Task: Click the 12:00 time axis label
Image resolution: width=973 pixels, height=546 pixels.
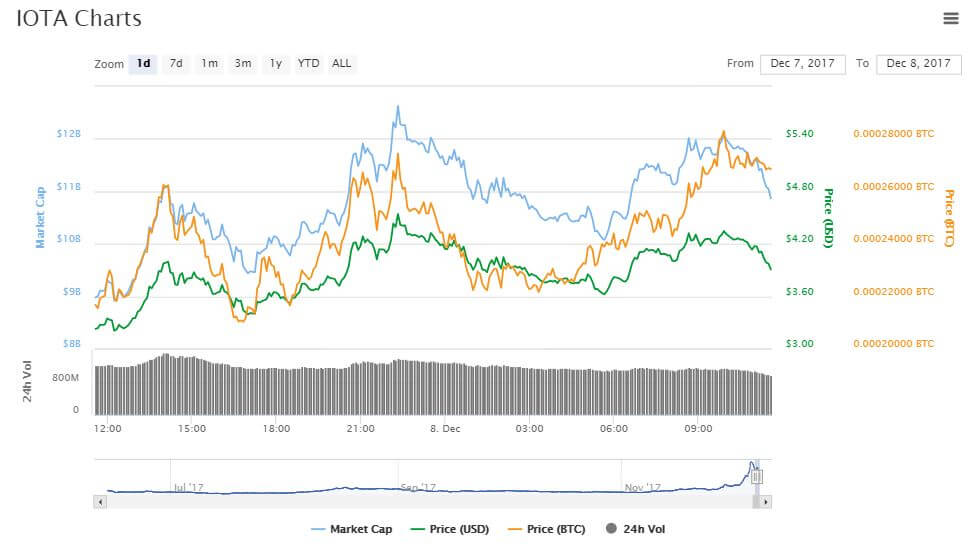Action: 107,429
